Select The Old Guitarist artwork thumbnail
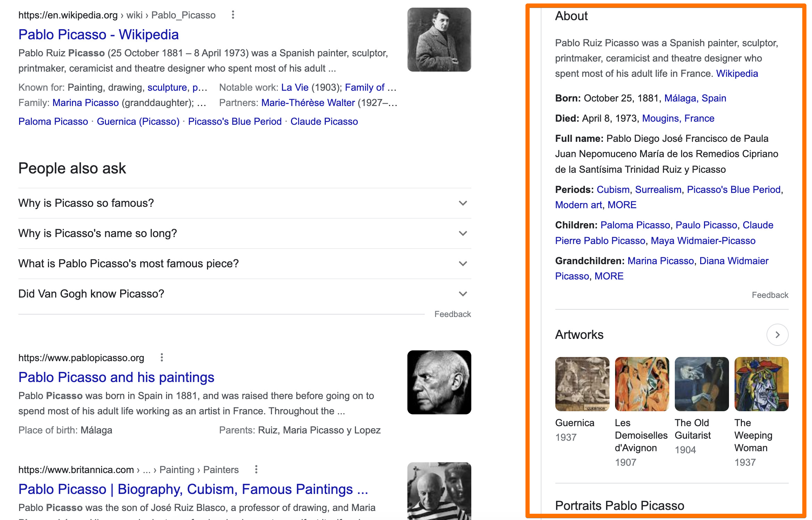812x520 pixels. coord(702,384)
